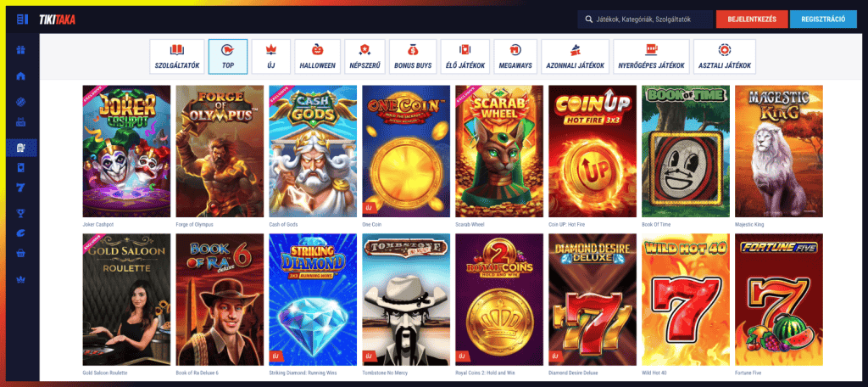
Task: Click the Regisztráció button
Action: [823, 19]
